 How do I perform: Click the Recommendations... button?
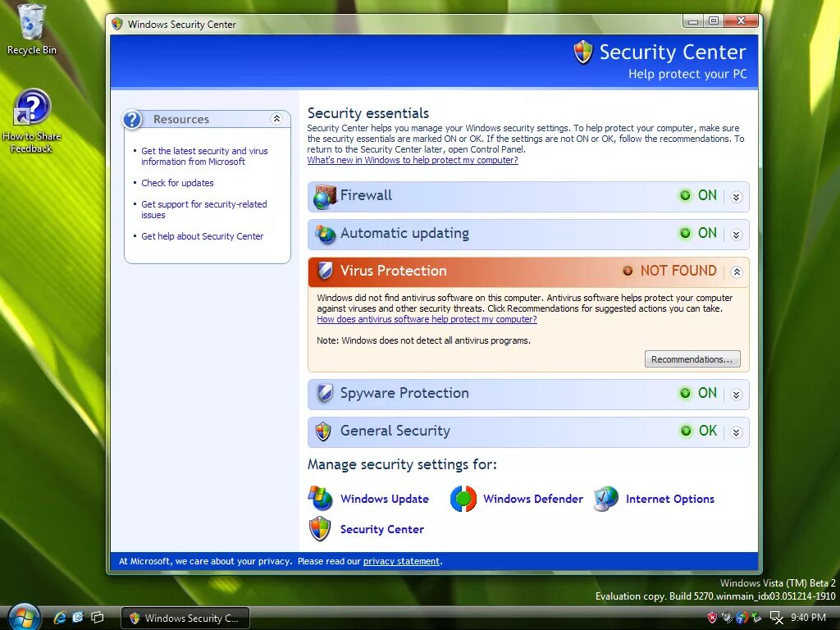[x=692, y=359]
